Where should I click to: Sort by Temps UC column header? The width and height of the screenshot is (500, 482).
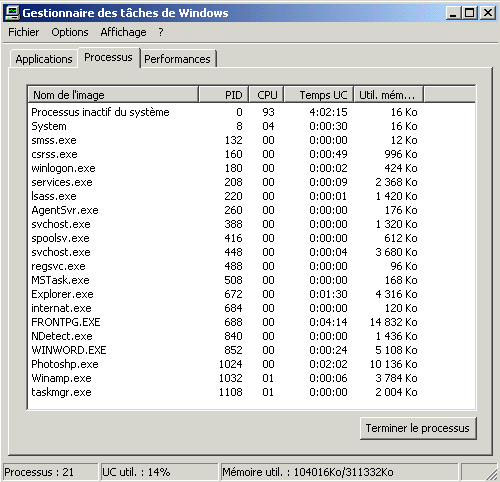(319, 95)
